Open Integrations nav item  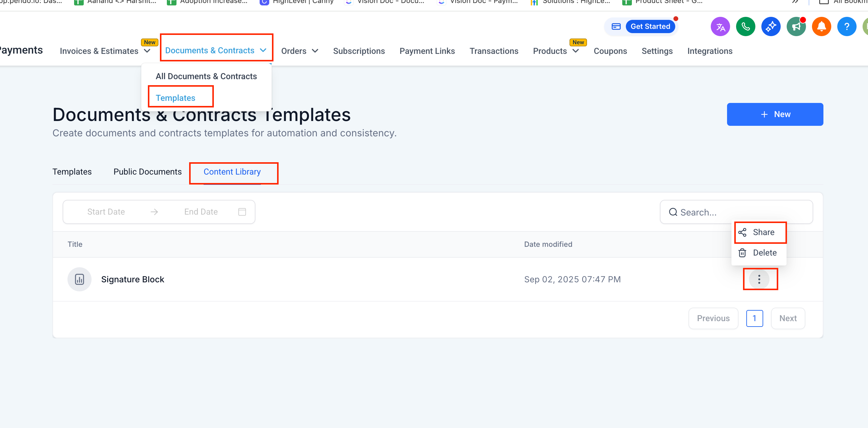(710, 51)
